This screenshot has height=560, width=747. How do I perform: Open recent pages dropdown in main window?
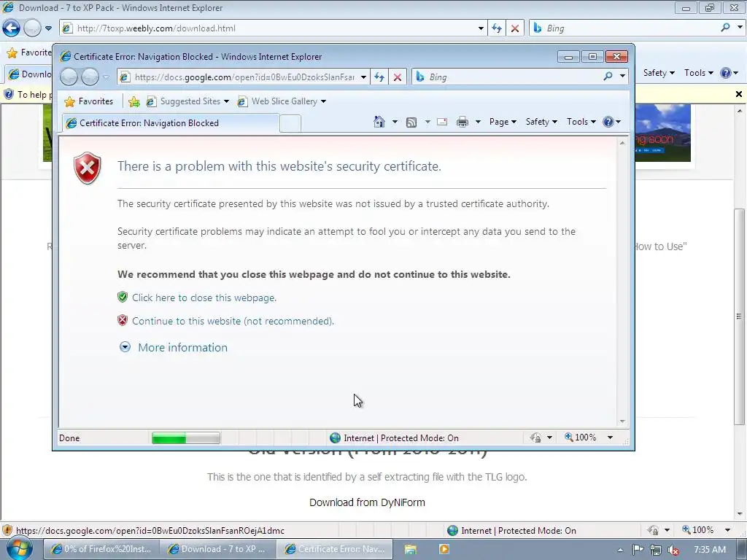pyautogui.click(x=48, y=28)
